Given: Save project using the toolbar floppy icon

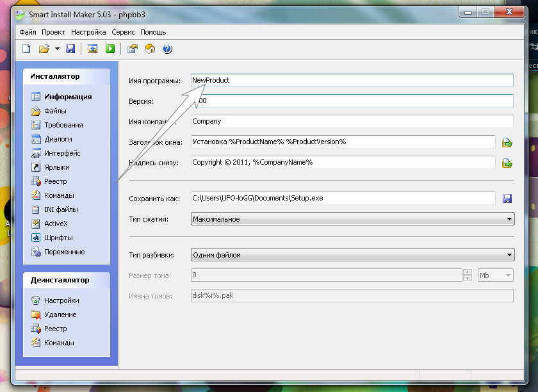Looking at the screenshot, I should 70,49.
